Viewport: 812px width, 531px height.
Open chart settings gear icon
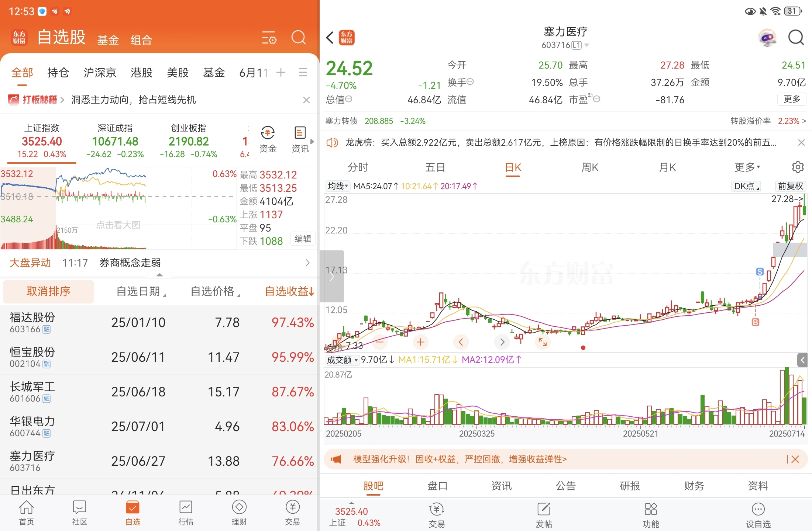798,167
